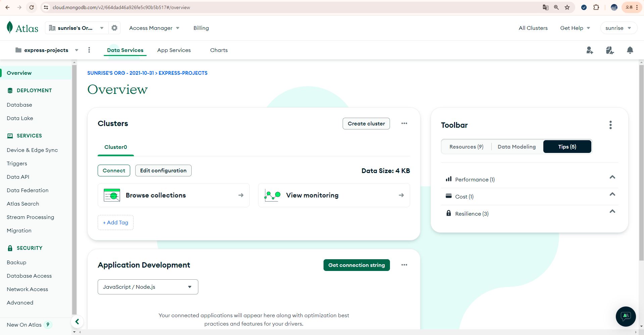Click the browser address bar URL

coord(121,7)
